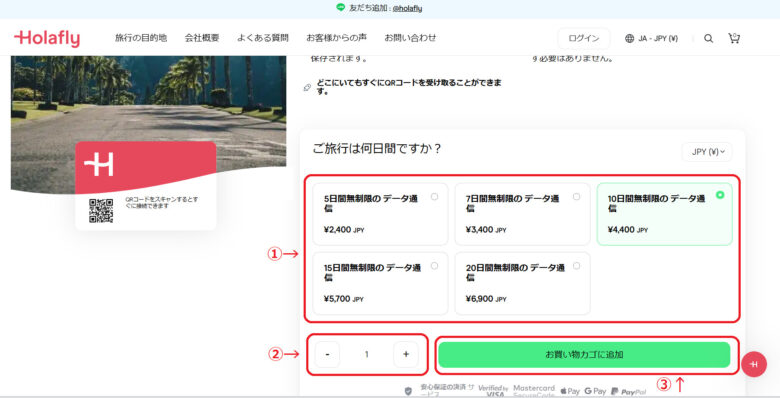
Task: Open the JPY (¥) currency dropdown
Action: point(707,152)
